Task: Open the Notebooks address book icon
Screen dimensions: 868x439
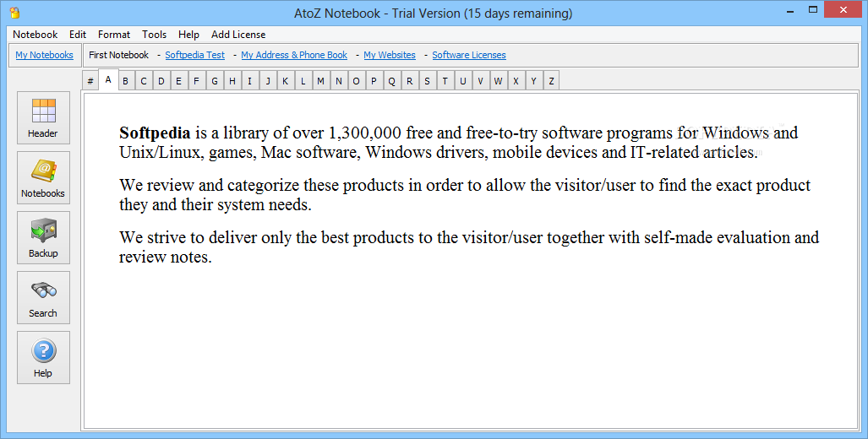Action: tap(43, 177)
